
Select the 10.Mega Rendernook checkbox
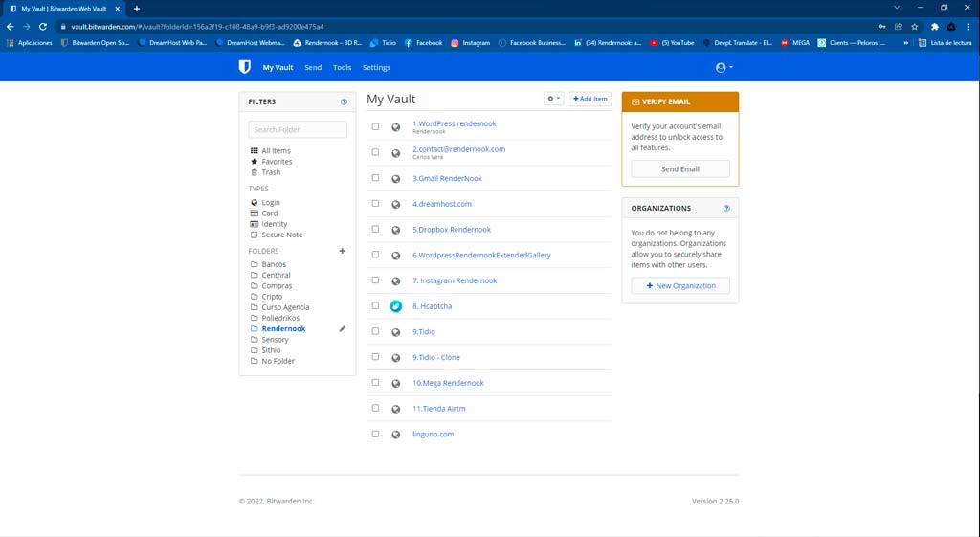pos(375,382)
